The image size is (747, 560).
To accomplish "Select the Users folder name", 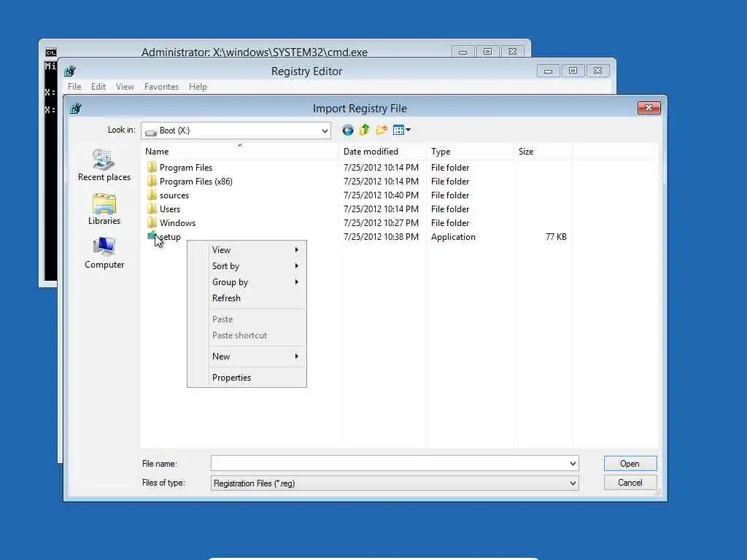I will (x=170, y=209).
